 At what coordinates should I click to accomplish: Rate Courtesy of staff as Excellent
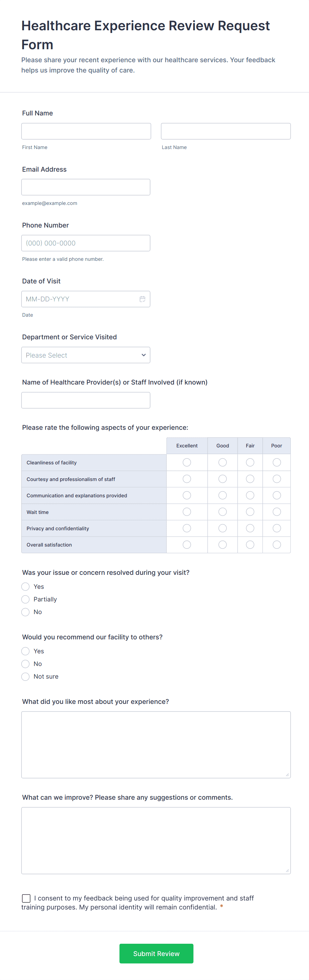coord(187,479)
